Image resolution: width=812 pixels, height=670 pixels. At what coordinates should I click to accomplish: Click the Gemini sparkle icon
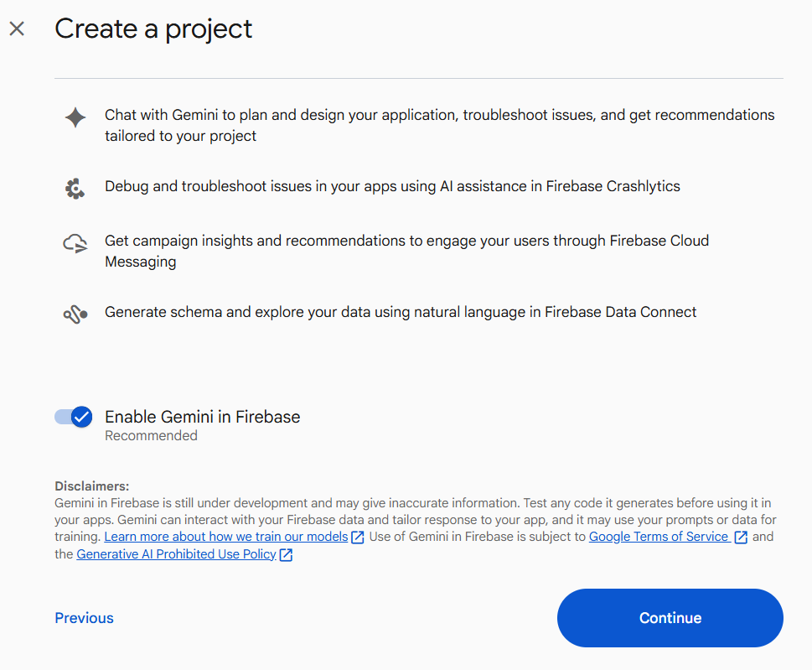tap(75, 117)
